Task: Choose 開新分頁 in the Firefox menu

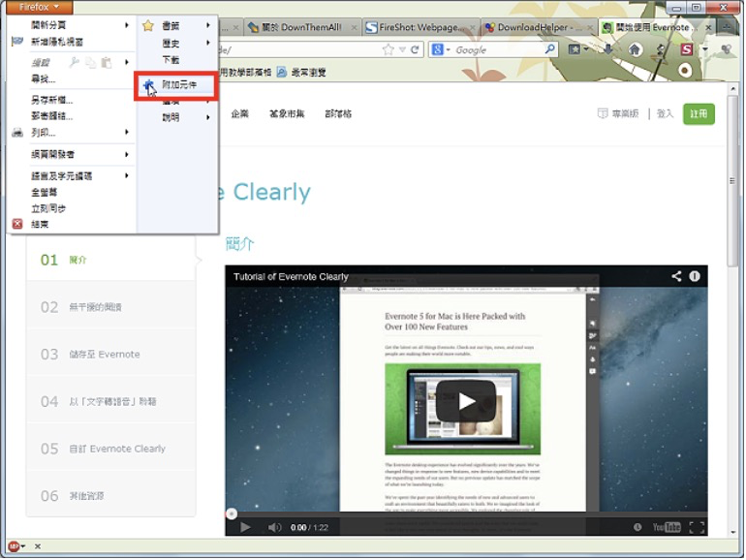Action: [x=48, y=25]
